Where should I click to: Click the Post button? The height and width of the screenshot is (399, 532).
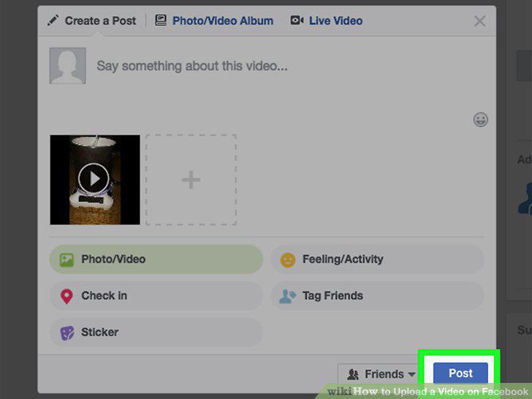460,373
